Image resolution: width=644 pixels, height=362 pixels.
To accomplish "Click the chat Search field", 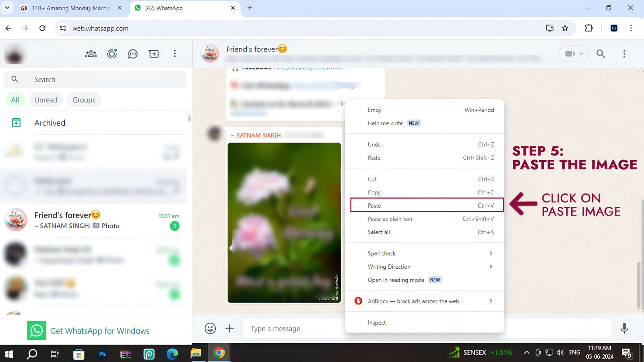I will pos(95,79).
